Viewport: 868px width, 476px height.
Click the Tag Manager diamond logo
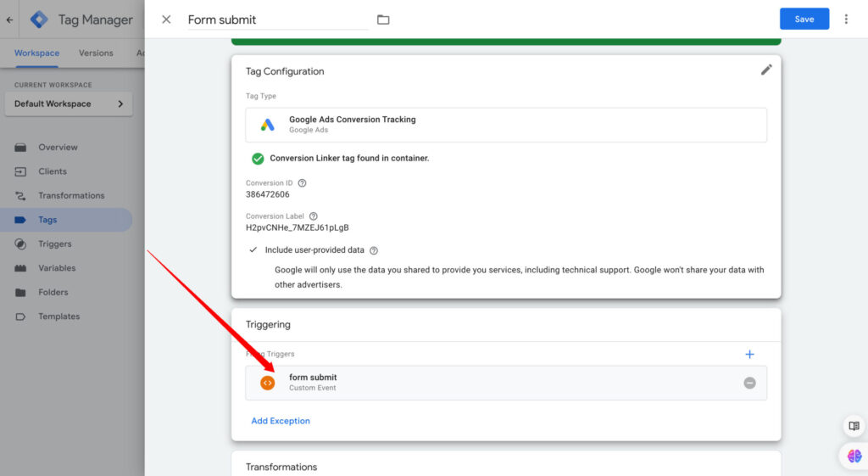point(39,20)
